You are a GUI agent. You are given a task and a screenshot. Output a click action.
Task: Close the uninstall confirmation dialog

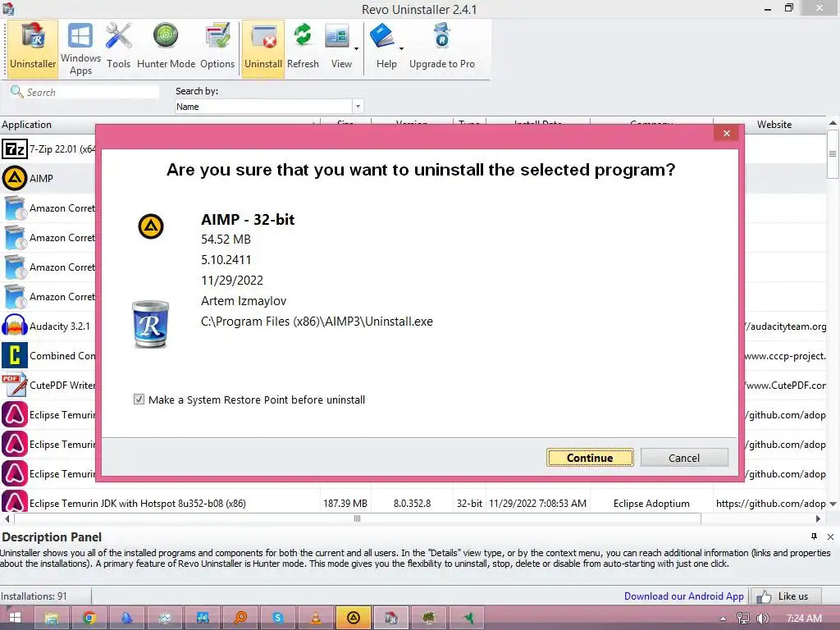coord(727,133)
